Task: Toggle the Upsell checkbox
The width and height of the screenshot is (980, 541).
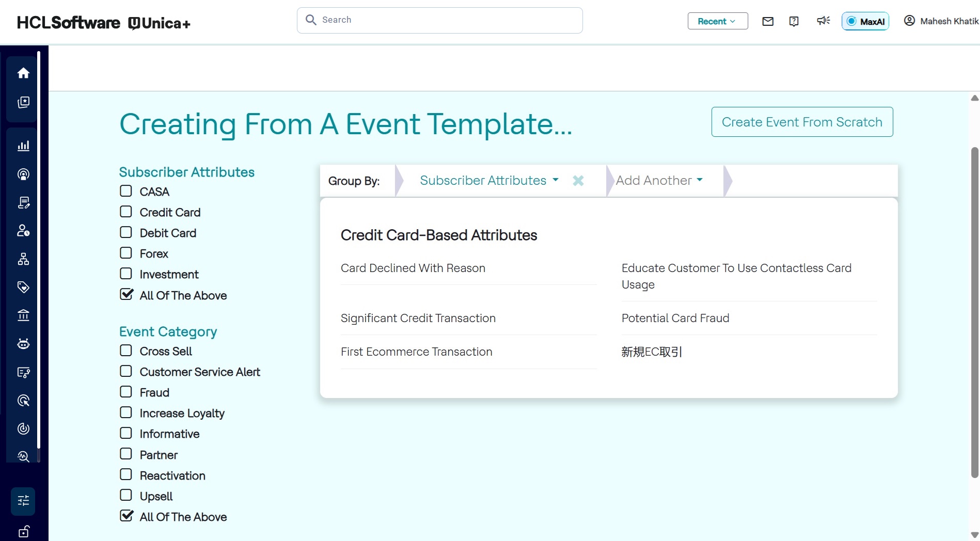Action: coord(126,496)
